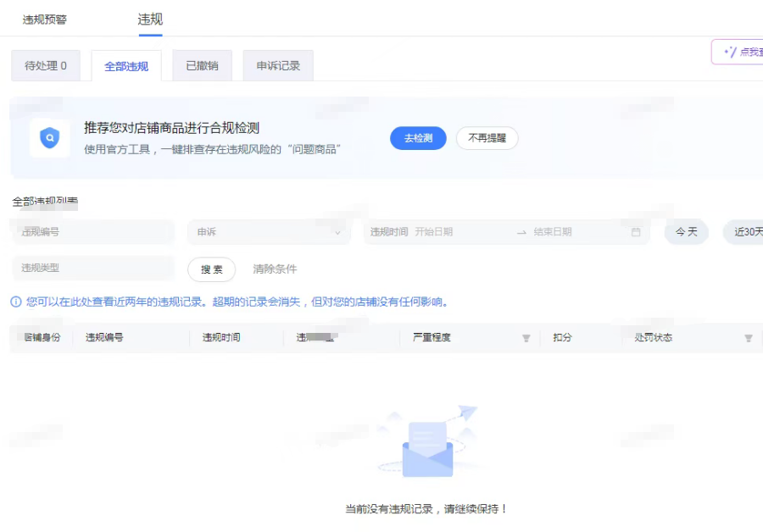The height and width of the screenshot is (532, 763).
Task: Open the calendar icon in the date range
Action: (x=636, y=232)
